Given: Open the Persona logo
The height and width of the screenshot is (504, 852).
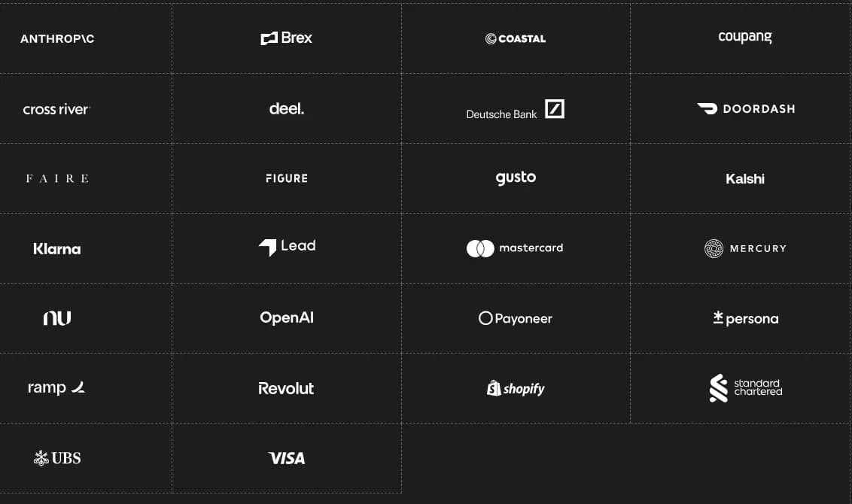Looking at the screenshot, I should [x=745, y=318].
